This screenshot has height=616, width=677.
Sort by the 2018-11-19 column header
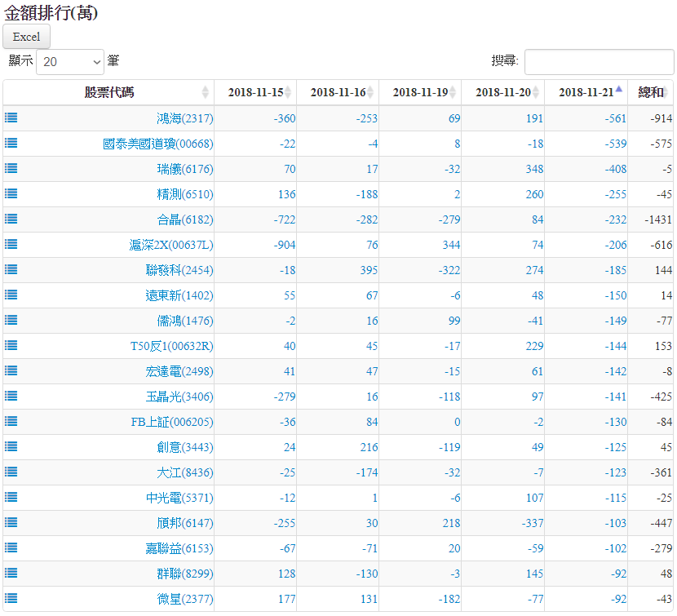(420, 92)
